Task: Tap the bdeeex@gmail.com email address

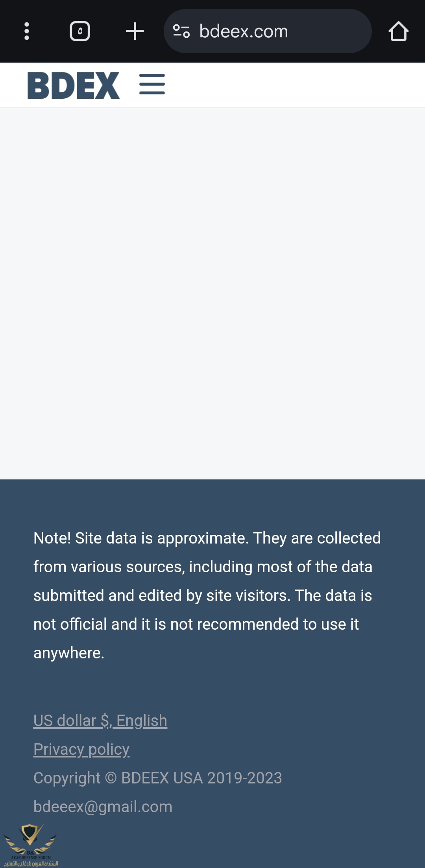Action: [x=103, y=807]
